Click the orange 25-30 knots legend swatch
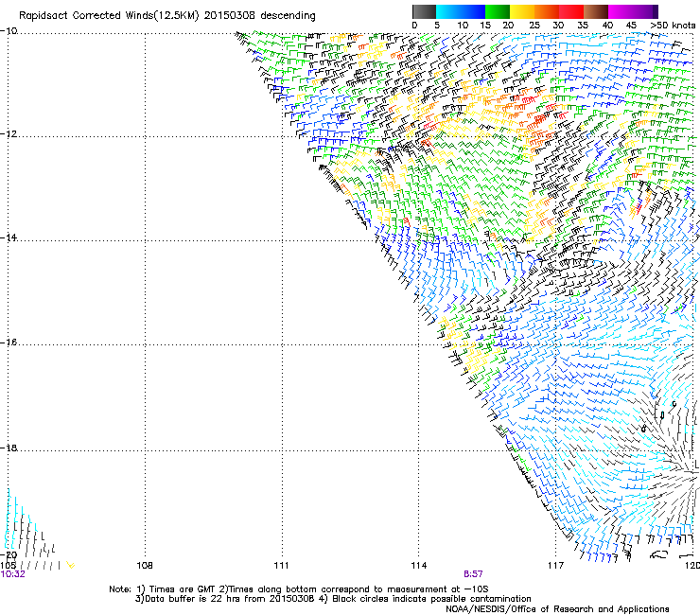This screenshot has width=700, height=615. point(547,11)
